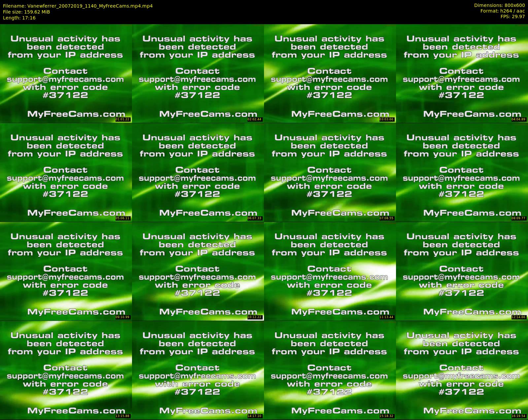This screenshot has width=528, height=420.
Task: Select the frame with timestamp 13:15.88
Action: point(66,370)
